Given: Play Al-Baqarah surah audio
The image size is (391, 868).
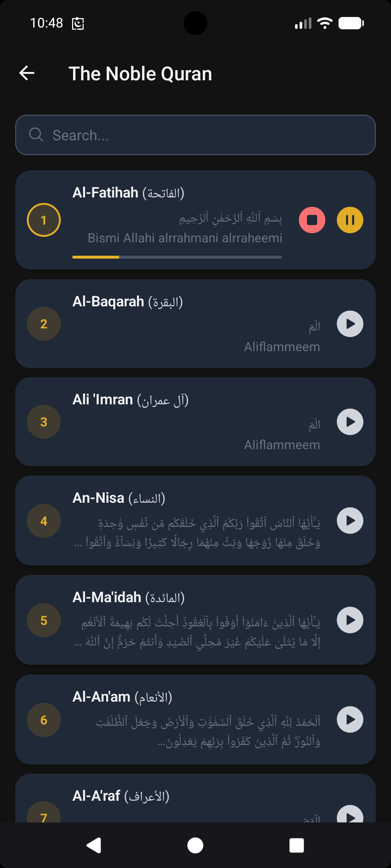Looking at the screenshot, I should pos(350,324).
